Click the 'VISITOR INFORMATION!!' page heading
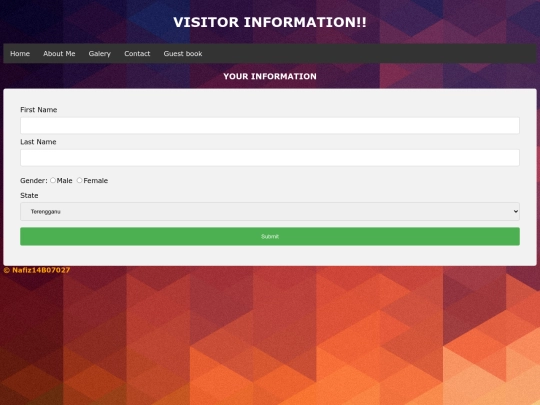 (270, 22)
